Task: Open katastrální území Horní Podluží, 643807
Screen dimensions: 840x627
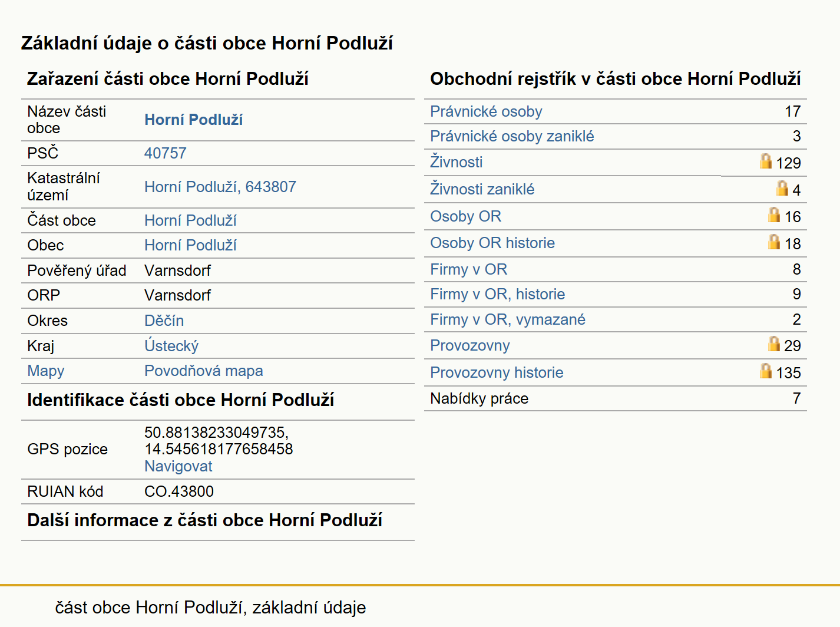Action: (220, 187)
